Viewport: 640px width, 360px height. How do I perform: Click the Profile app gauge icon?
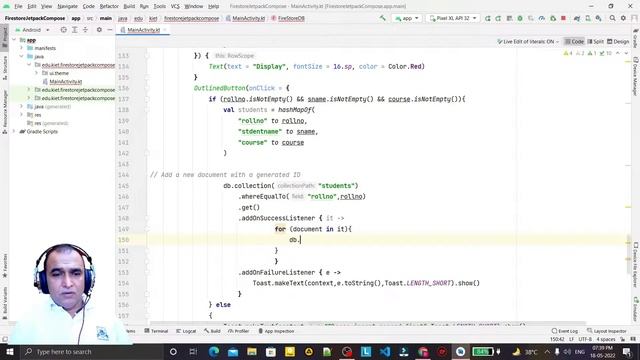tap(542, 18)
